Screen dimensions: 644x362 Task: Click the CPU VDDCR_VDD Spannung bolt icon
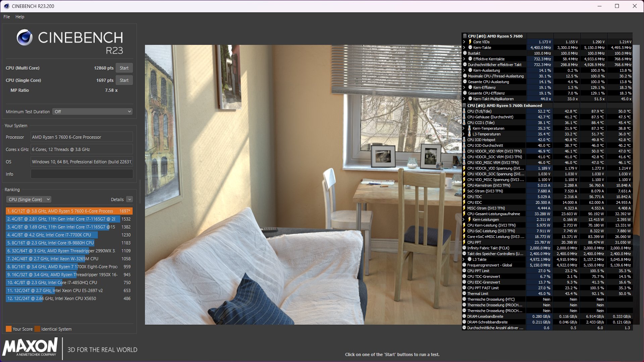(x=464, y=168)
